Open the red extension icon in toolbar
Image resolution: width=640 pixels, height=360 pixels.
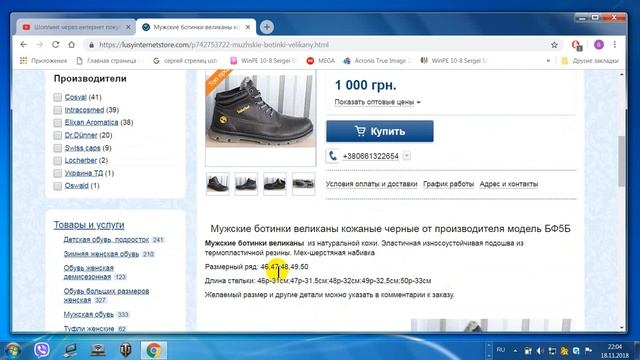(x=576, y=45)
